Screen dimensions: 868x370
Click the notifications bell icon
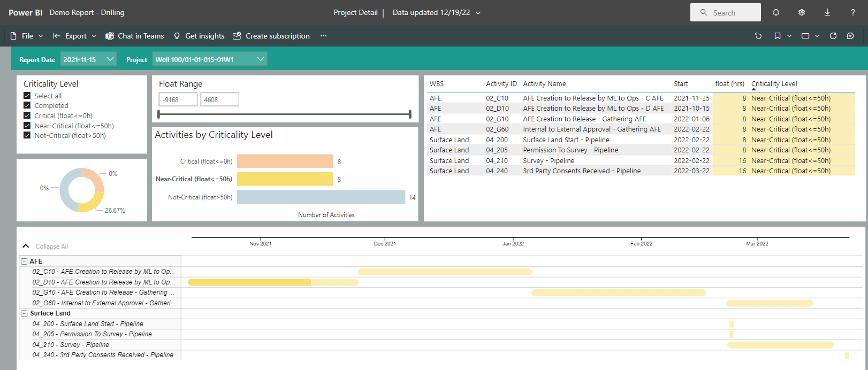point(775,12)
